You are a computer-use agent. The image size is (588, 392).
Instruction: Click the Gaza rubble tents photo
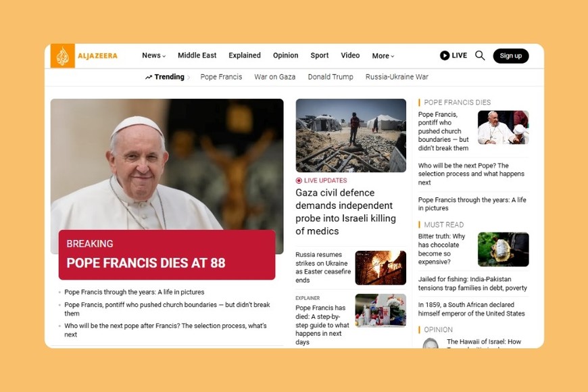351,135
